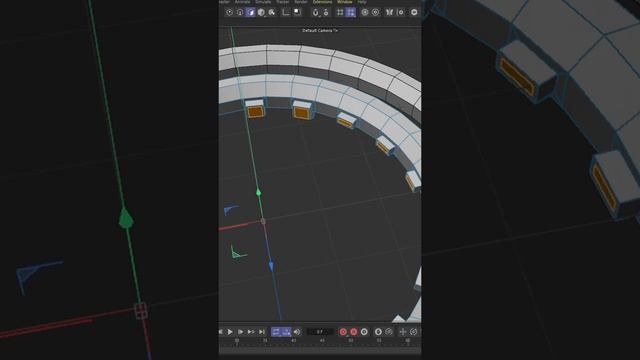Open the Simulate menu
This screenshot has width=640, height=360.
pos(263,2)
